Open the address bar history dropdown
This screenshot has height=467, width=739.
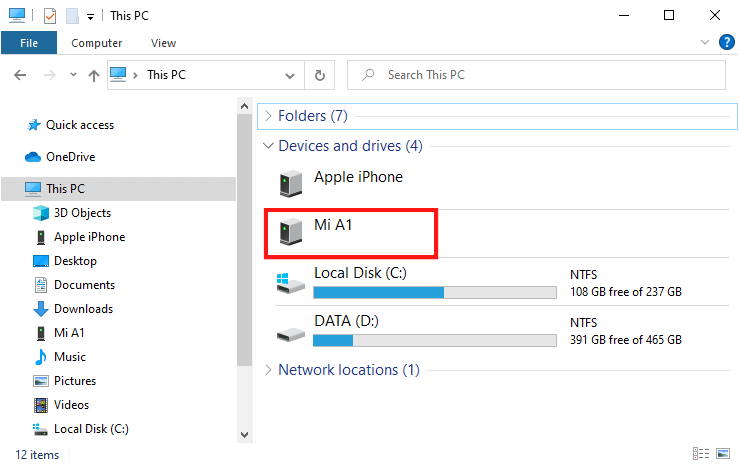point(290,75)
